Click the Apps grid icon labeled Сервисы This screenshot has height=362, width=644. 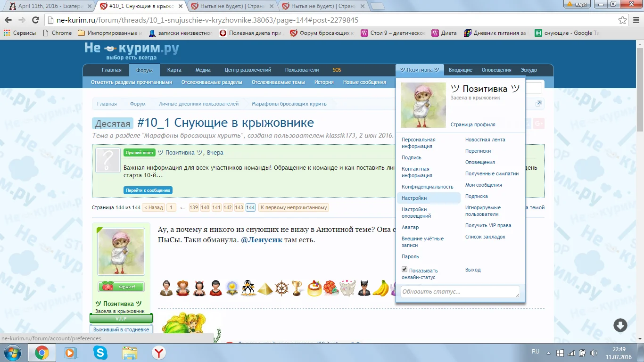pos(20,33)
